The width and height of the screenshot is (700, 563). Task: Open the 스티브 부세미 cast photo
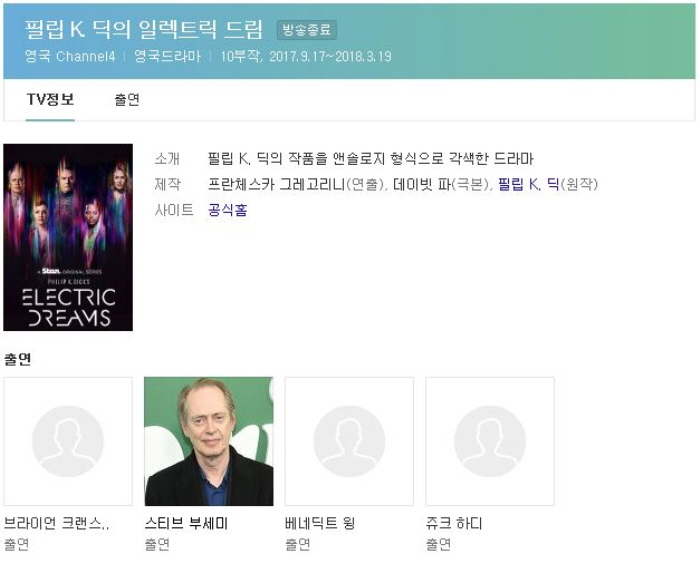point(208,441)
